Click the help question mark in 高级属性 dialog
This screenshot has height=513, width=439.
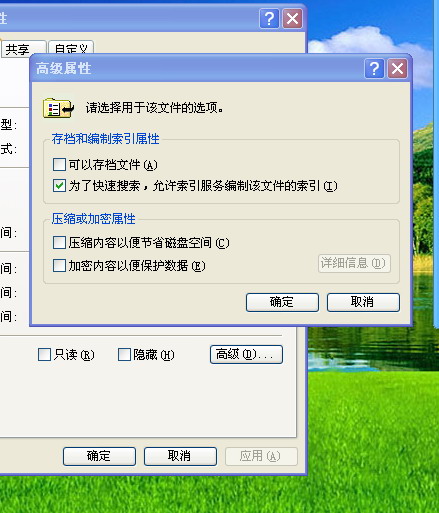click(374, 69)
